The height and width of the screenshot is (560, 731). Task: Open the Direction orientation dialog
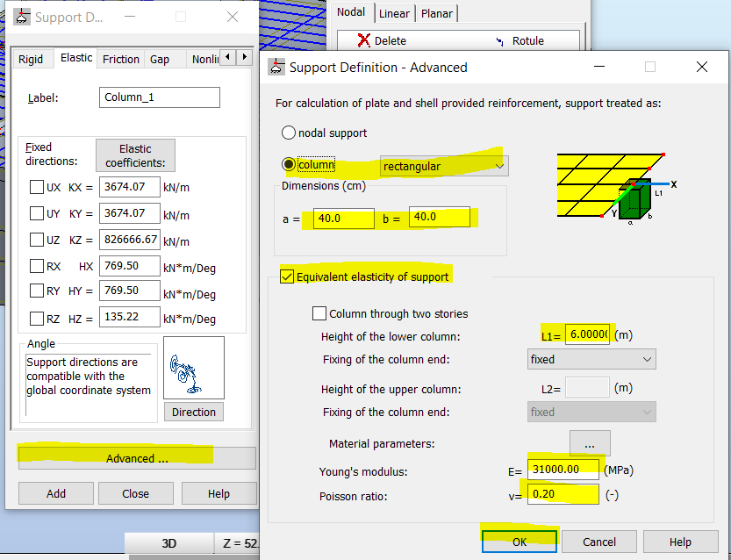point(193,411)
